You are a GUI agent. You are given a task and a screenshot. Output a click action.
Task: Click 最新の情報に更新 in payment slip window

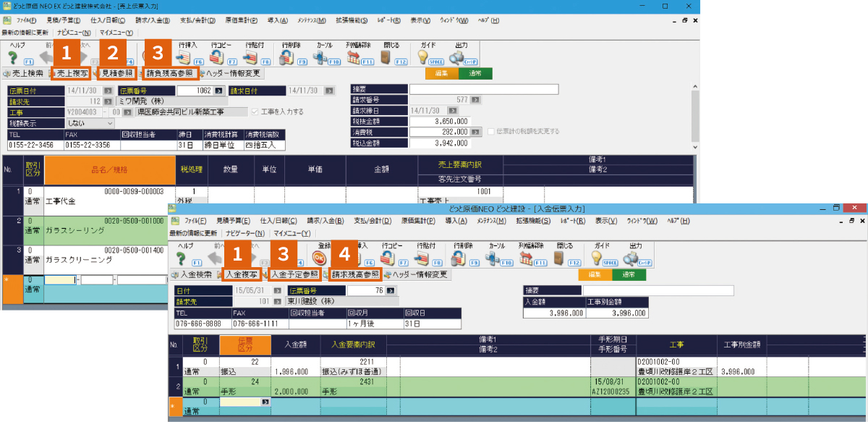193,233
